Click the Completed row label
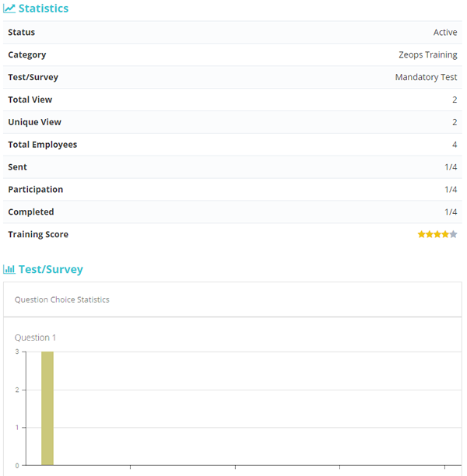This screenshot has height=476, width=467. 30,212
